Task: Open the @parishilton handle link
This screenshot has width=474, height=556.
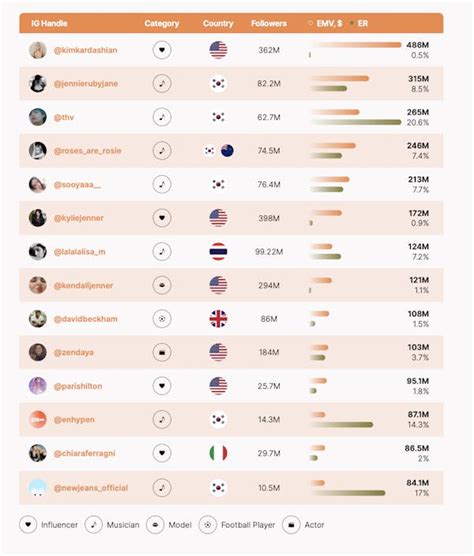Action: point(78,386)
